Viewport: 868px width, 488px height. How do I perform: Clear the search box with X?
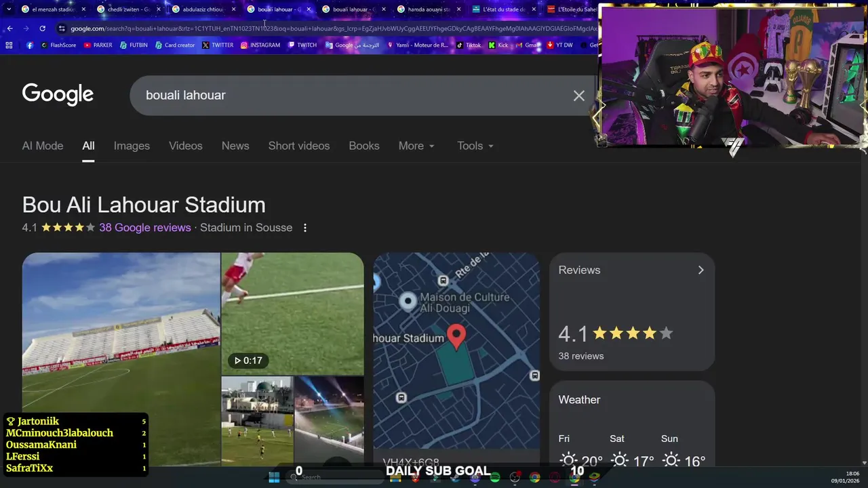[578, 96]
